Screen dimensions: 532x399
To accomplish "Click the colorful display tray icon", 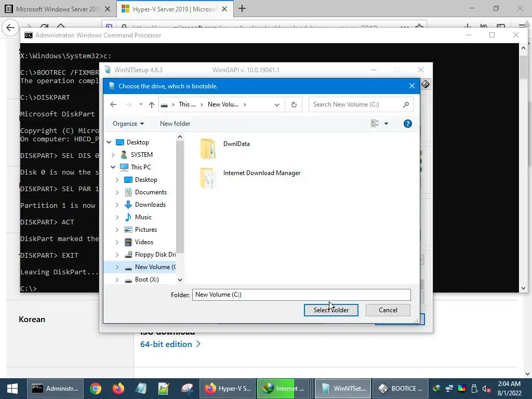I will 462,389.
